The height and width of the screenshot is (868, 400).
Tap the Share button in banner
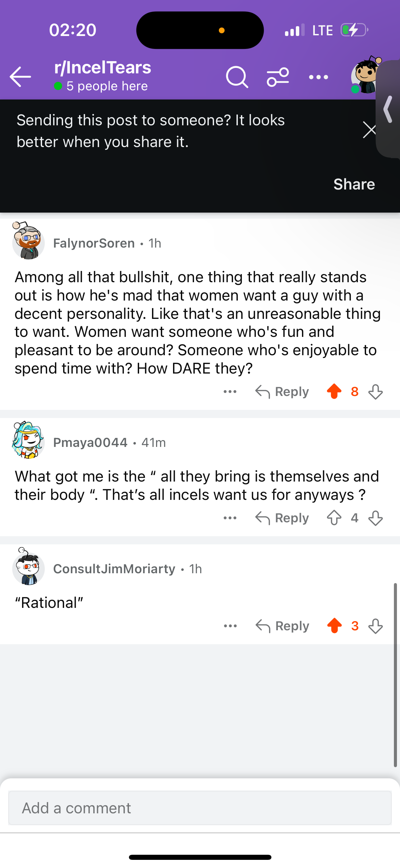coord(354,184)
